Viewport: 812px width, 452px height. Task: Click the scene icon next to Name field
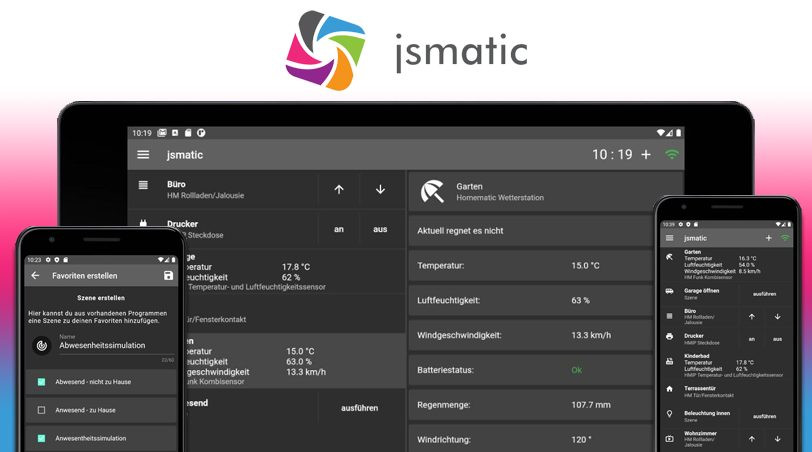pos(42,345)
